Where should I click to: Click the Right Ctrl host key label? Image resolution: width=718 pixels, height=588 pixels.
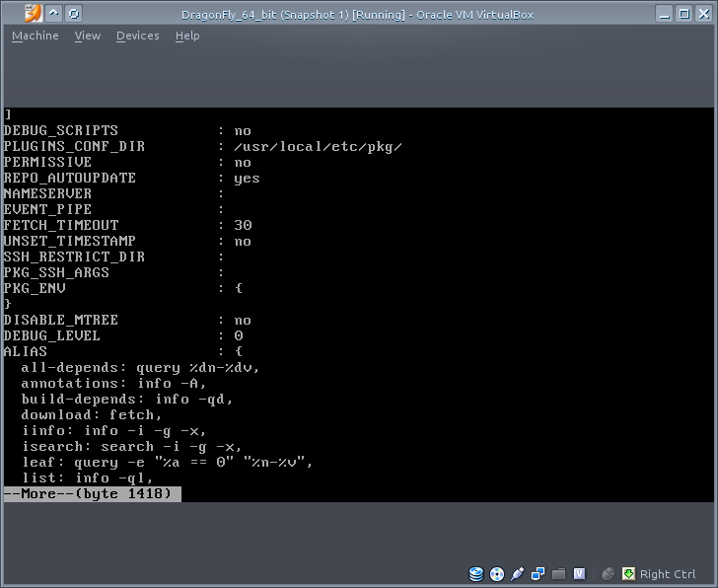[668, 574]
